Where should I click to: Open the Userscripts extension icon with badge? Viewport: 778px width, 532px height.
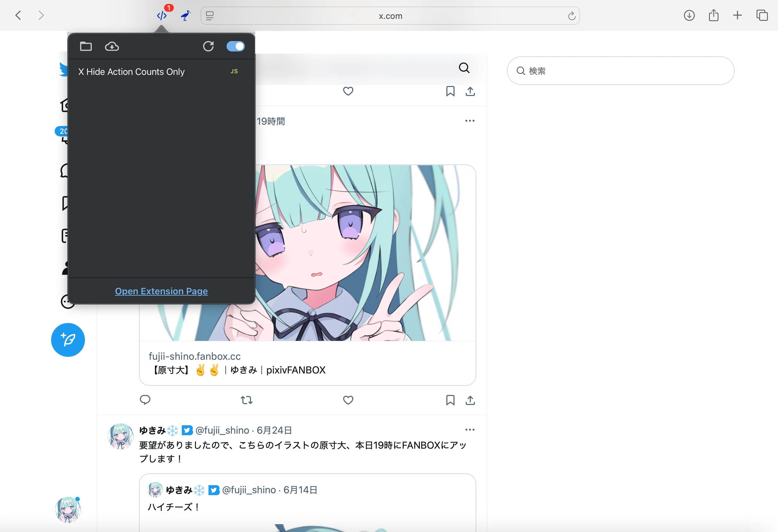pyautogui.click(x=162, y=15)
